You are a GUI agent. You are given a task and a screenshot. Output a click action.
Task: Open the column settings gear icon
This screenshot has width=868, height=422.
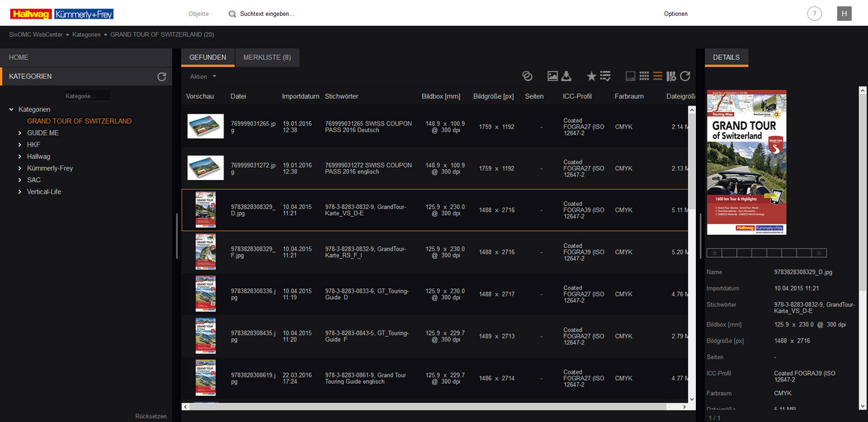671,76
